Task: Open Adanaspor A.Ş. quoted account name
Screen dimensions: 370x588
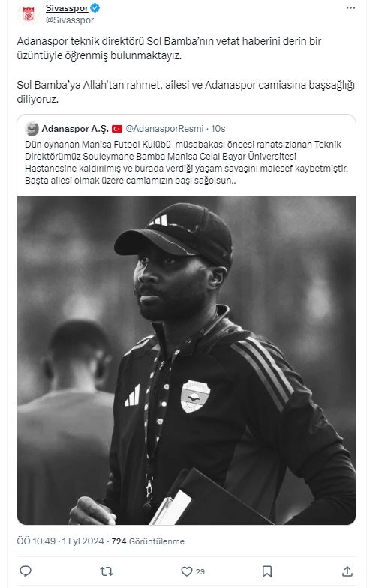Action: coord(75,129)
